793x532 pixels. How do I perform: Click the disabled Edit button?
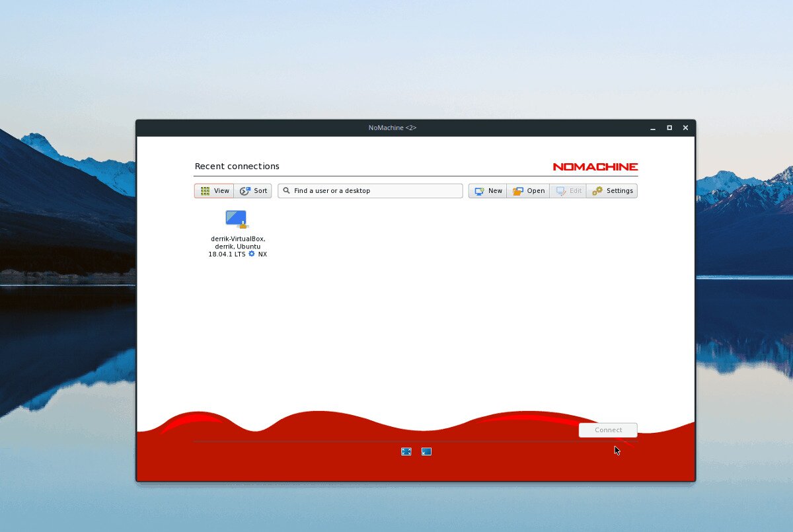(568, 190)
